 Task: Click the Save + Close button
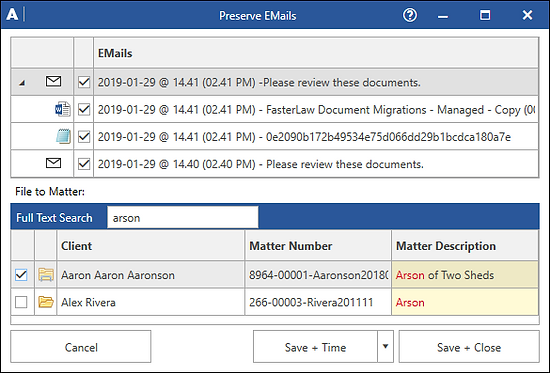469,347
